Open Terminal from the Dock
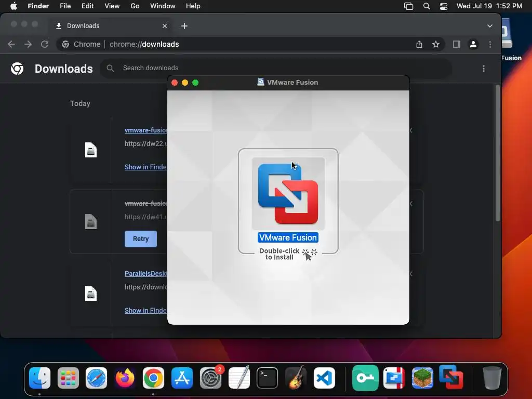This screenshot has width=532, height=399. pyautogui.click(x=268, y=378)
